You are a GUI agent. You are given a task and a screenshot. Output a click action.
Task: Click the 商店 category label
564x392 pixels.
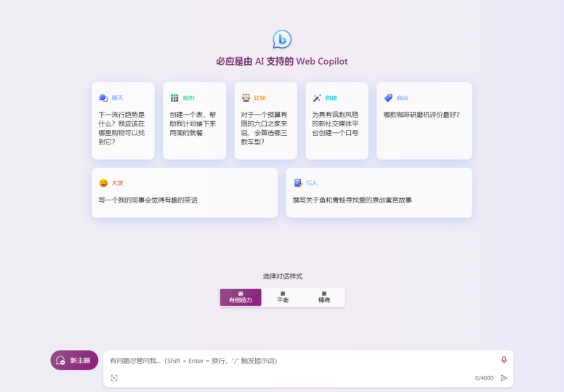pyautogui.click(x=402, y=98)
